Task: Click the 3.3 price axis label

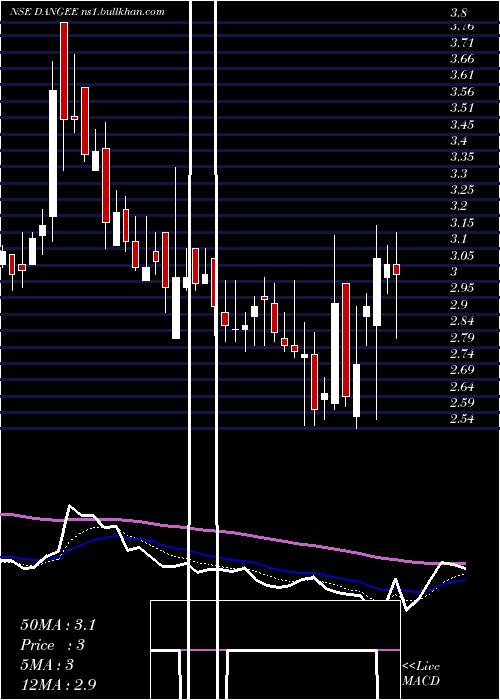Action: tap(458, 174)
